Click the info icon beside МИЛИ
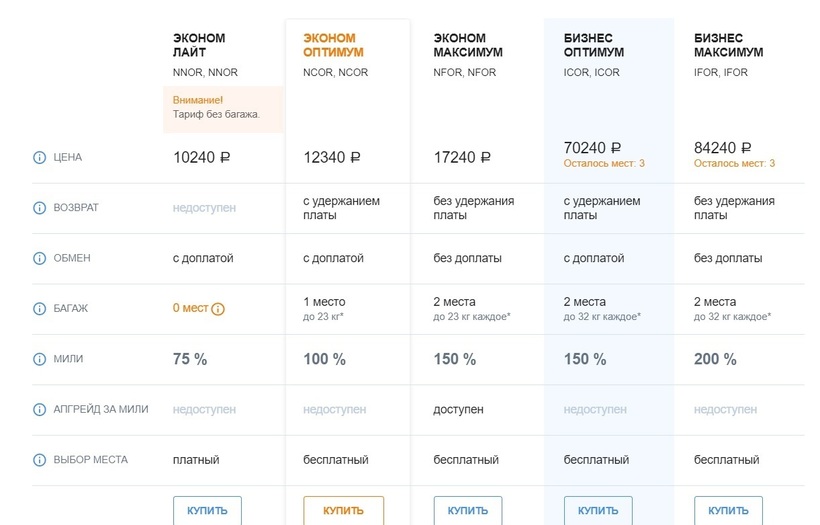Viewport: 820px width, 525px height. [x=40, y=359]
